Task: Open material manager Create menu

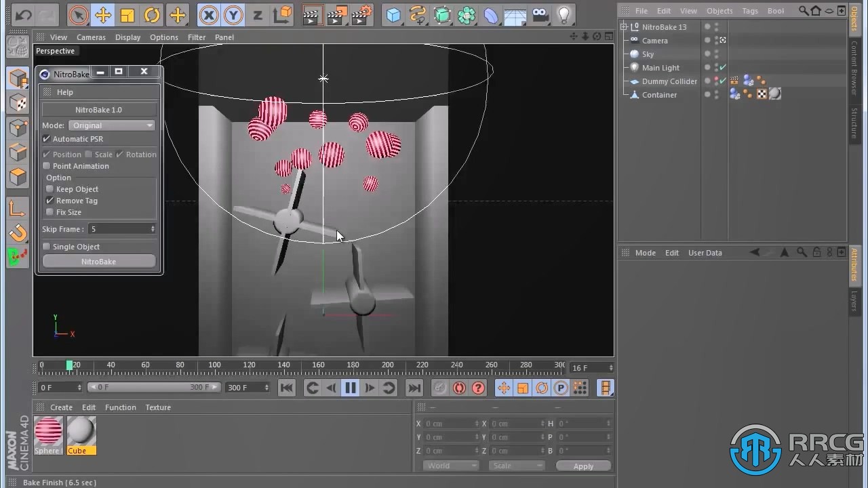Action: pos(61,407)
